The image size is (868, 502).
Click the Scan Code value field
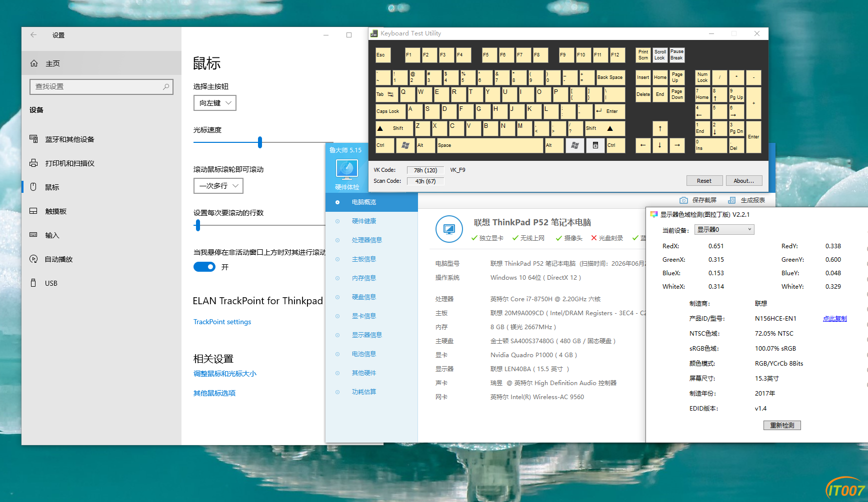pyautogui.click(x=425, y=181)
